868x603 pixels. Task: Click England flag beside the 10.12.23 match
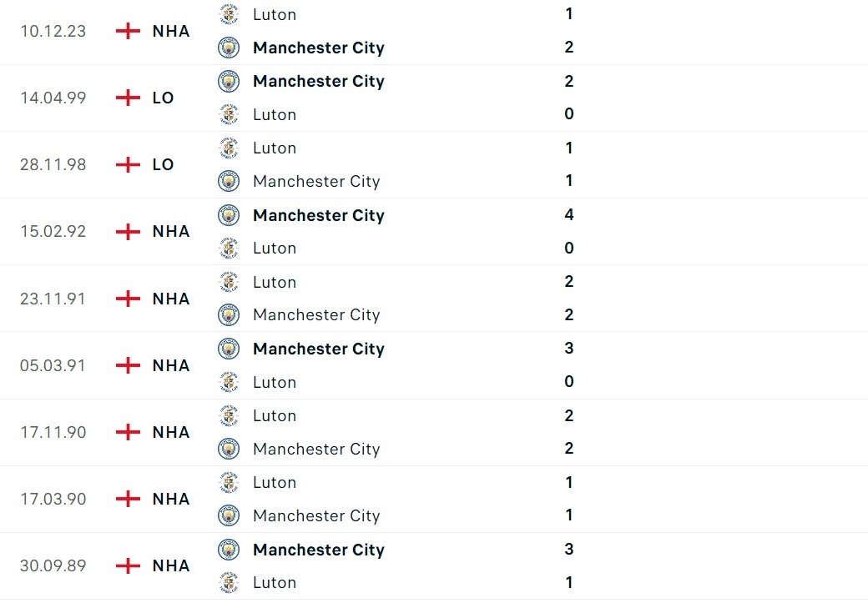tap(128, 31)
